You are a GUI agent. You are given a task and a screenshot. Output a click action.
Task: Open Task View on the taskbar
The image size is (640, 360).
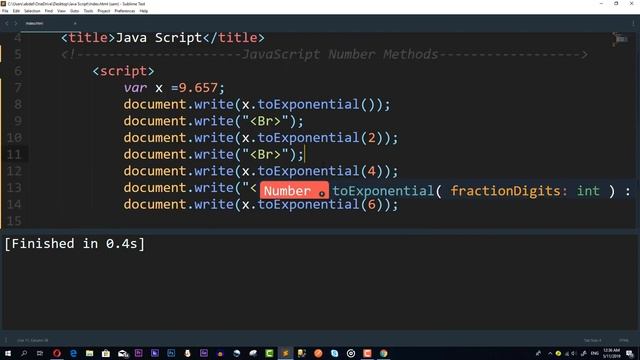pos(40,353)
